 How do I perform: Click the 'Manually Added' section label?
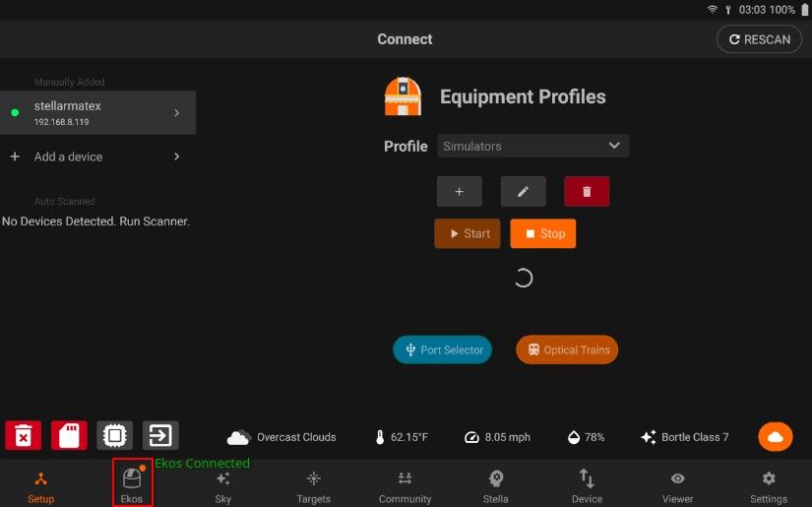70,82
